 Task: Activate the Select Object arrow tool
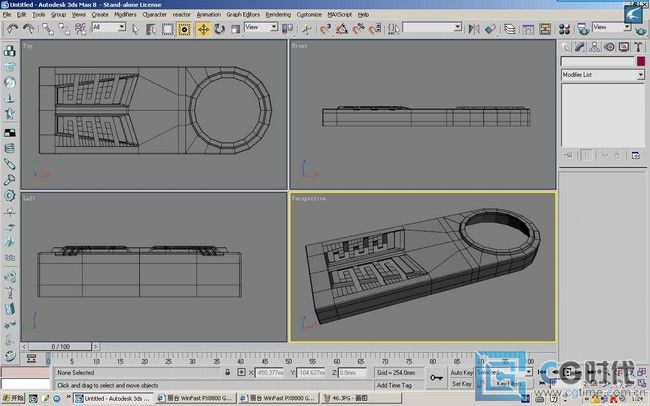point(135,29)
